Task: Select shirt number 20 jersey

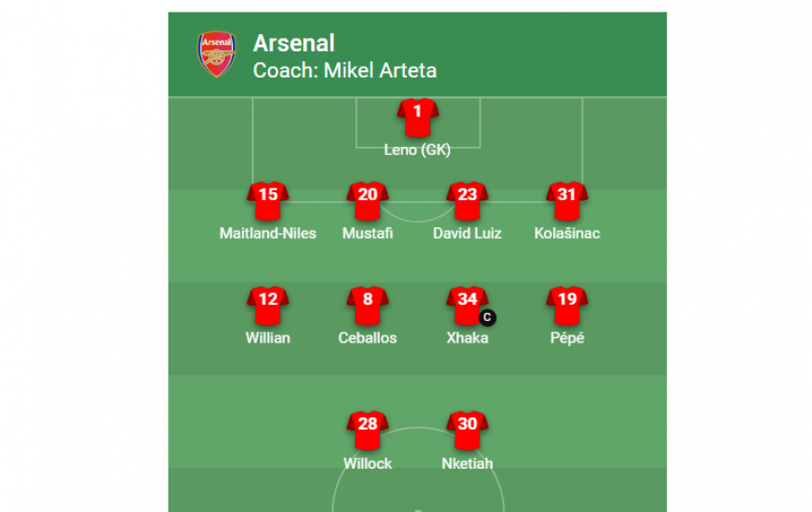Action: click(x=368, y=201)
